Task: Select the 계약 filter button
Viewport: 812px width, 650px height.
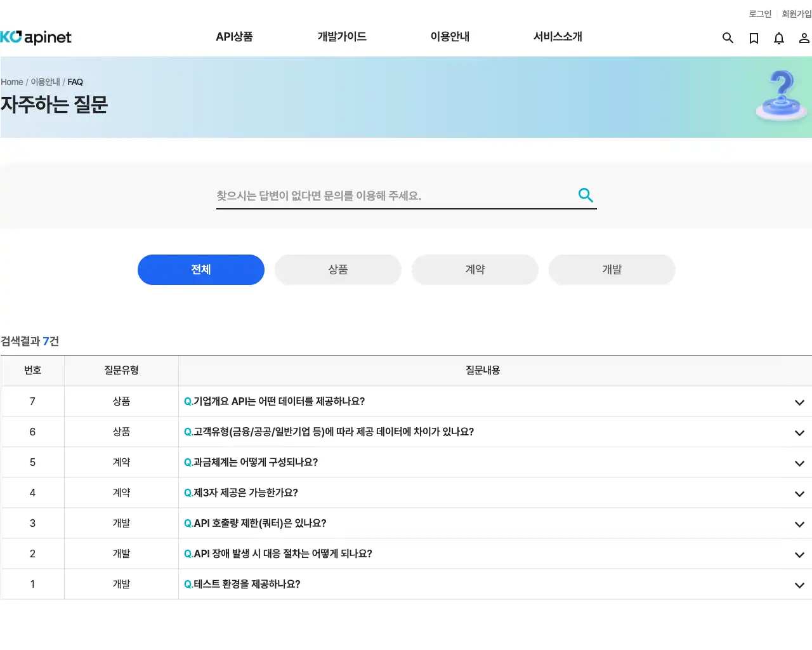Action: (x=475, y=269)
